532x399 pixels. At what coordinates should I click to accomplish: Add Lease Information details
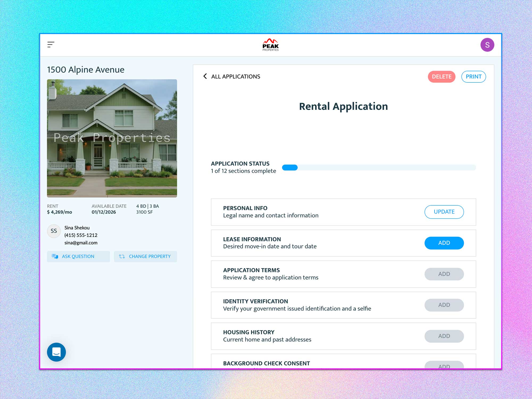point(444,243)
